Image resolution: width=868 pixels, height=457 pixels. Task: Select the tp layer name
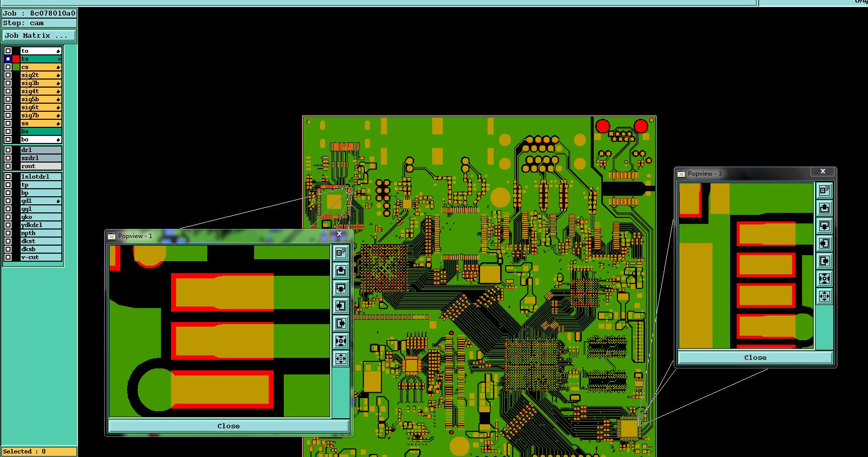(x=41, y=185)
